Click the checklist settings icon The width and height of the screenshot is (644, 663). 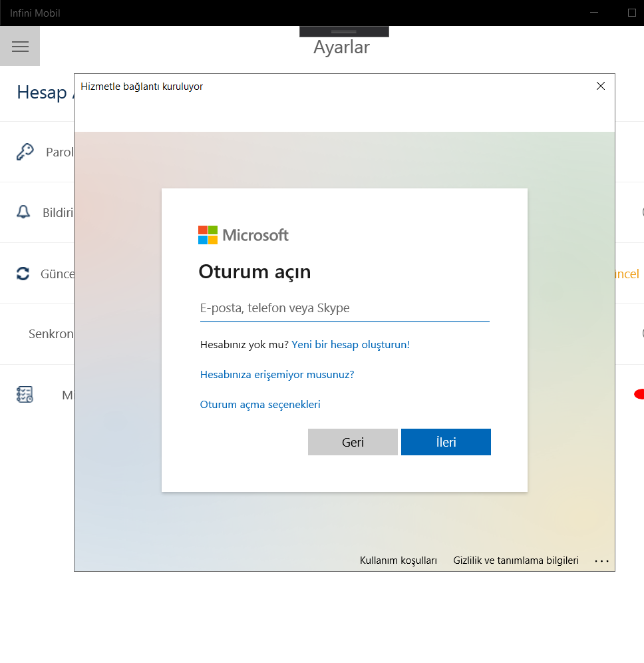pyautogui.click(x=25, y=395)
